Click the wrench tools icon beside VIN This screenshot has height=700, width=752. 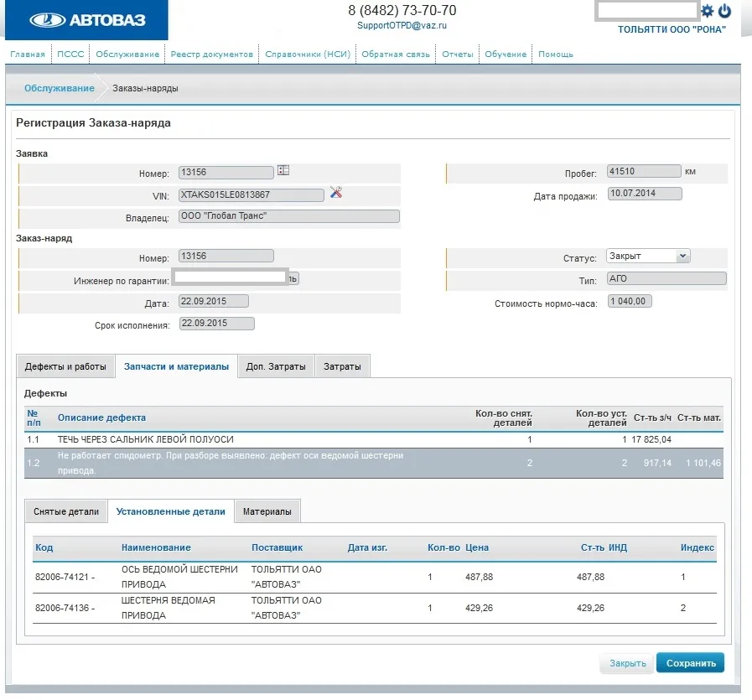pyautogui.click(x=335, y=192)
